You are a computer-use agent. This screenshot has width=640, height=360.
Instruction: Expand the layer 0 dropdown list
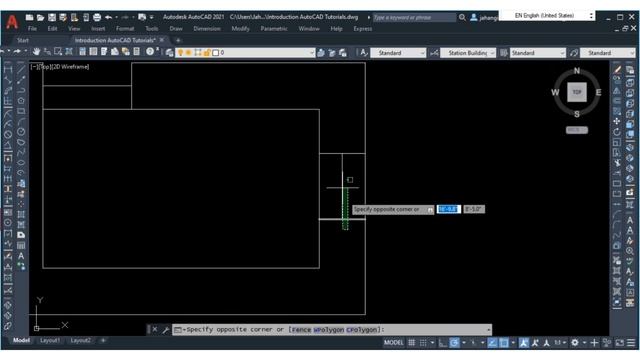point(311,53)
